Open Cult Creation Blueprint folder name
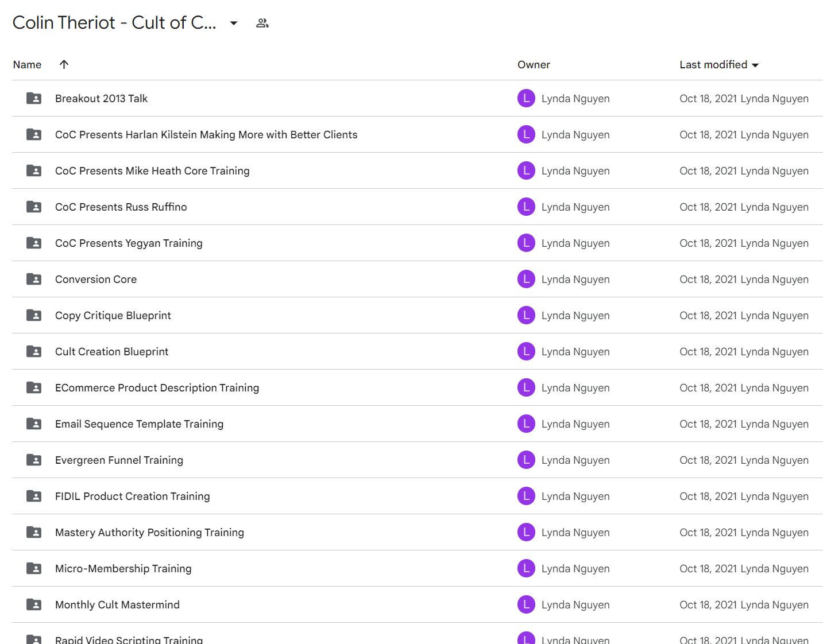This screenshot has height=644, width=823. pos(112,352)
